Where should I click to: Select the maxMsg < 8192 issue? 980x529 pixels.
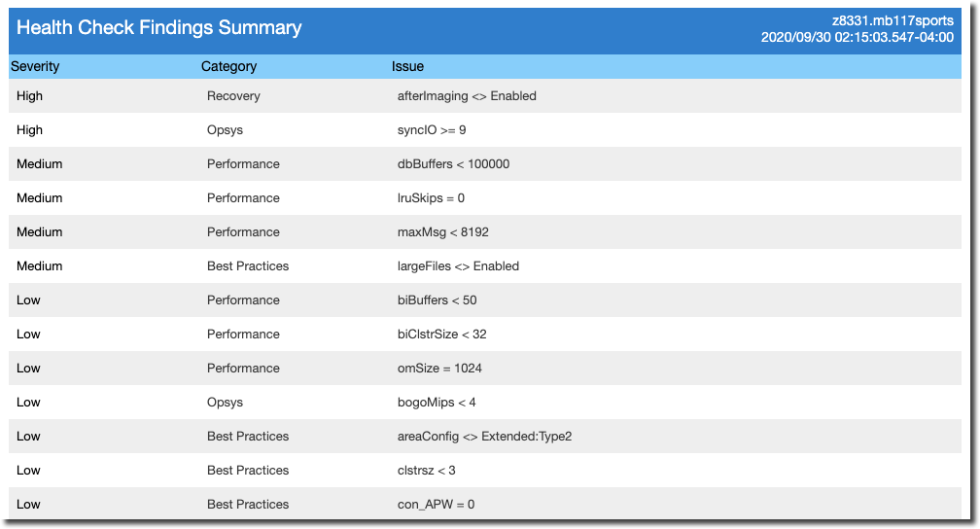click(x=443, y=232)
